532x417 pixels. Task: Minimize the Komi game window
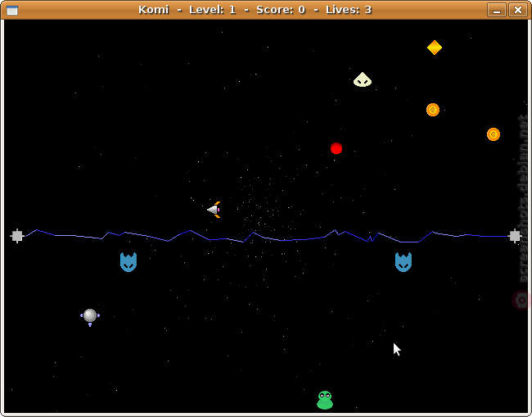coord(497,10)
